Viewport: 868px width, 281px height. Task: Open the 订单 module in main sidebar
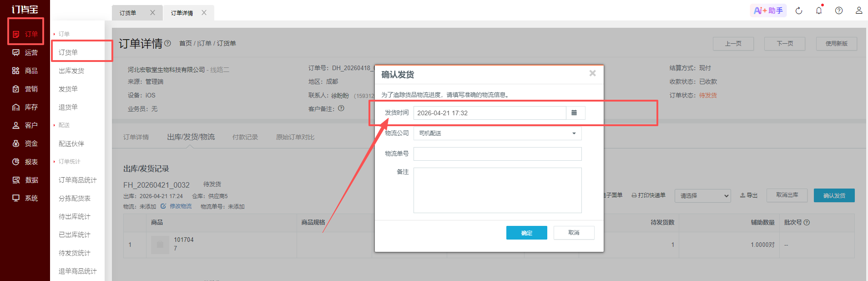[x=25, y=34]
